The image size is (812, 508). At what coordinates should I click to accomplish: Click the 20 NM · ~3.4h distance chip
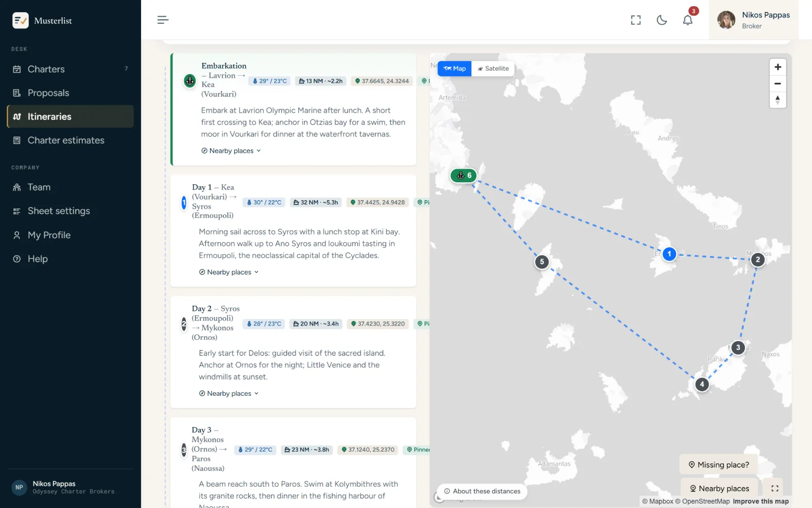[x=316, y=324]
